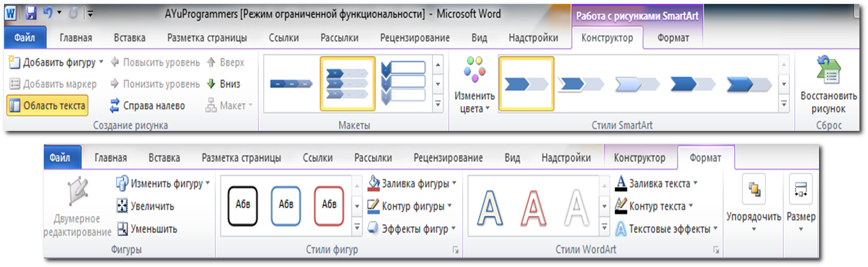Apply the red outlined Абв shape style
This screenshot has width=868, height=267.
(x=329, y=205)
